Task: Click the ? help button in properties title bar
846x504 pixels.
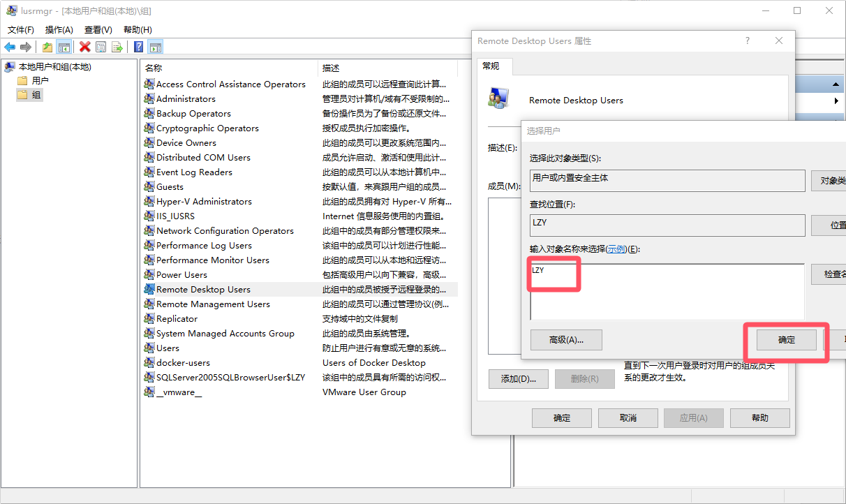Action: [x=747, y=40]
